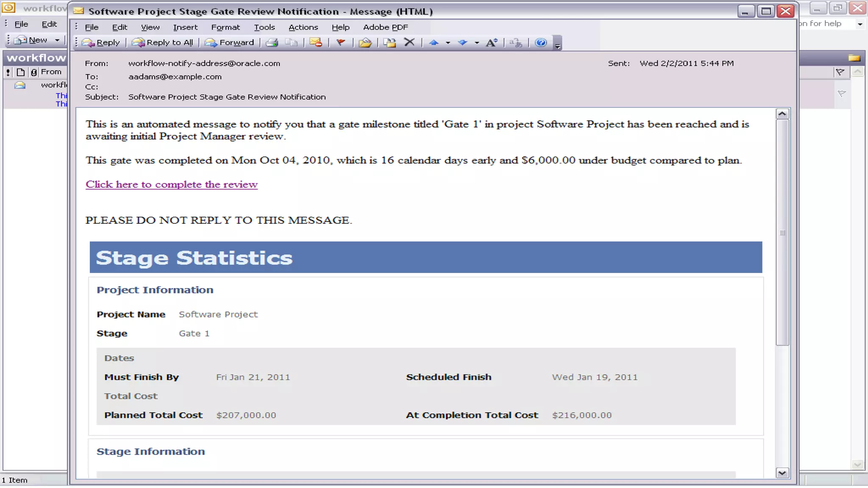The image size is (868, 488).
Task: Open the Edit menu in the background Outlook window
Action: tap(49, 24)
